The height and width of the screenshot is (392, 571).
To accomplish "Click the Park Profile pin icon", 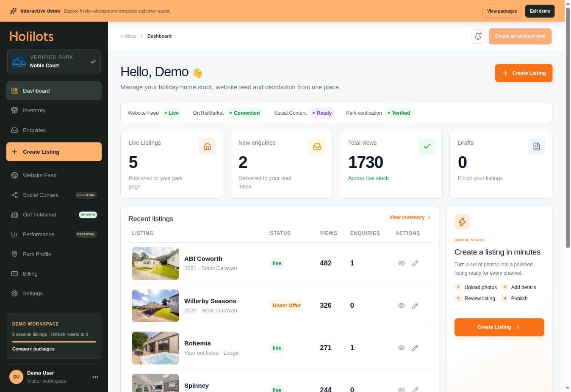I will [14, 254].
